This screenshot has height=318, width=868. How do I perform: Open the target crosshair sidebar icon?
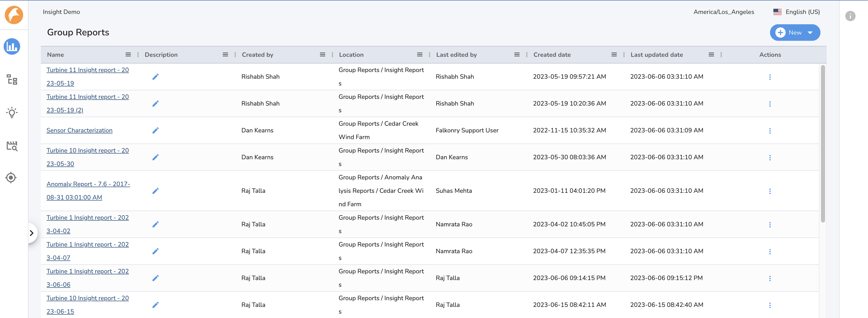click(x=11, y=177)
